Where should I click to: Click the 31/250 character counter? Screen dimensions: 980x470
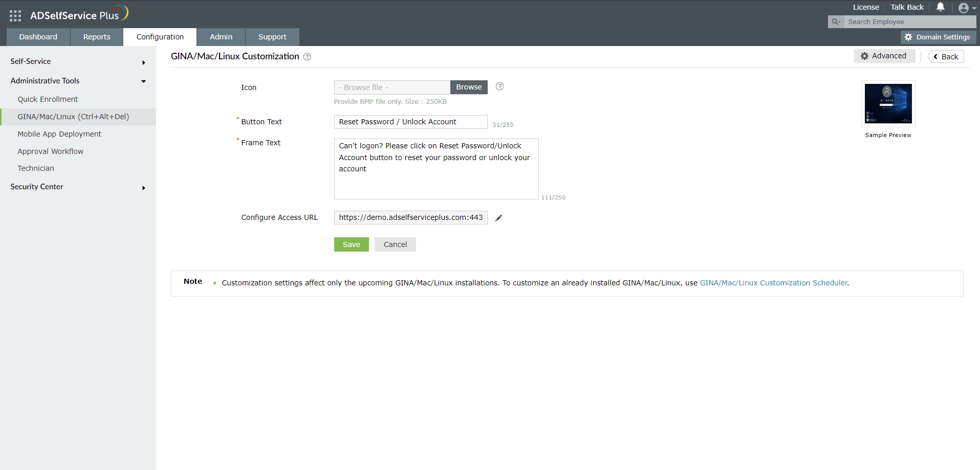(503, 125)
